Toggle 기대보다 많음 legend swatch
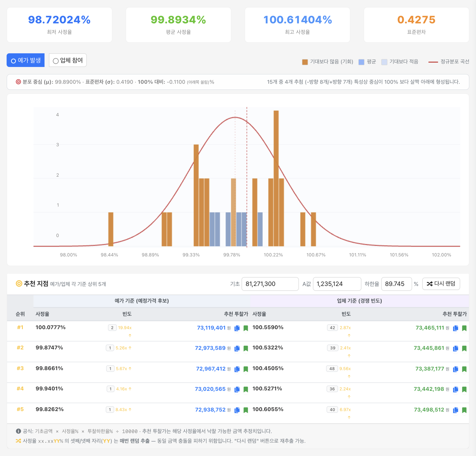The width and height of the screenshot is (476, 456). point(305,62)
